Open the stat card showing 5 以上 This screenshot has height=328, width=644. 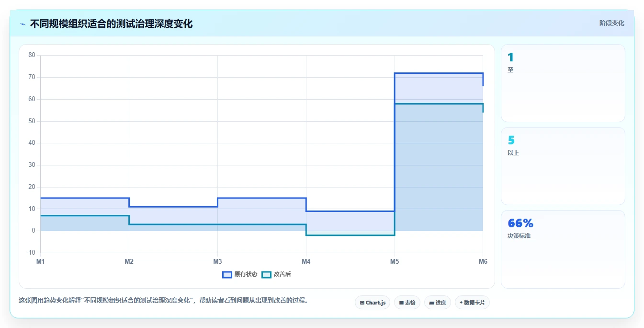563,166
